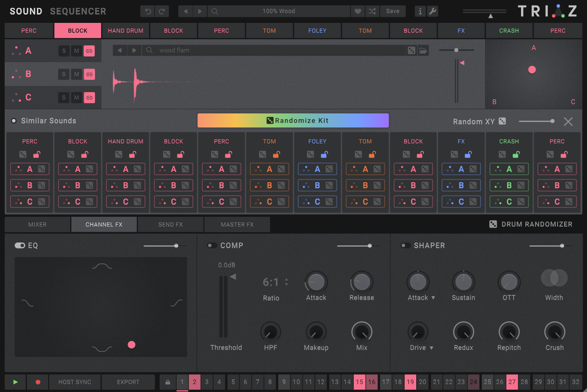
Task: Unlock the FOLEY channel lock icon
Action: [x=324, y=155]
